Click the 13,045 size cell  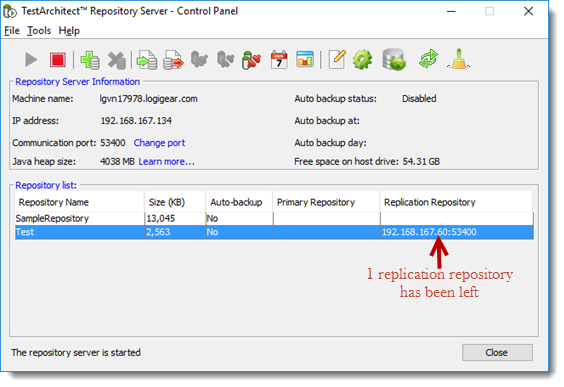(x=175, y=219)
